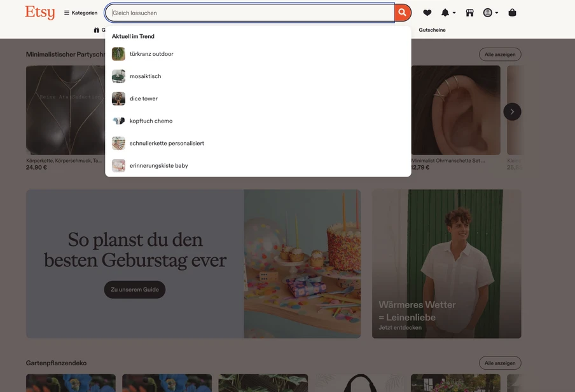Open the Kategorien hamburger icon
This screenshot has width=575, height=392.
pyautogui.click(x=66, y=12)
